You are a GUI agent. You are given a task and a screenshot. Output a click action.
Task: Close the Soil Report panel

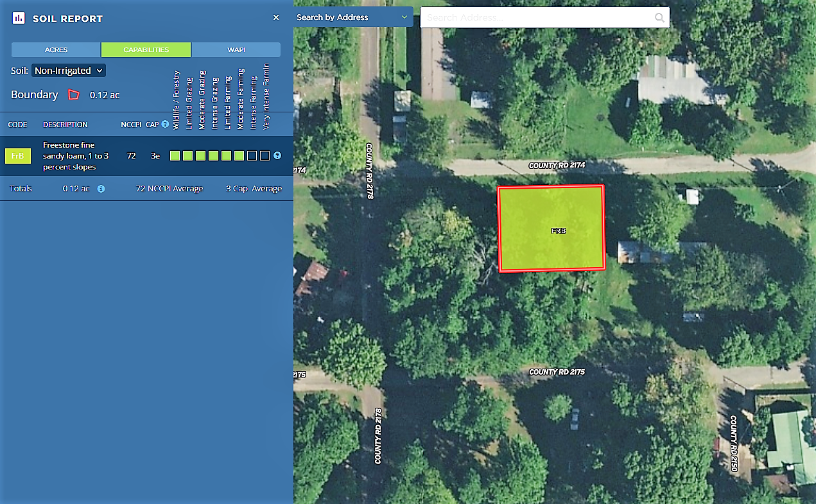click(x=276, y=17)
